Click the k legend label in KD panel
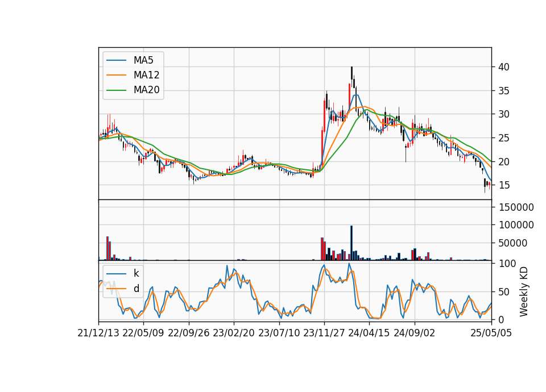This screenshot has width=546, height=392. pyautogui.click(x=136, y=273)
